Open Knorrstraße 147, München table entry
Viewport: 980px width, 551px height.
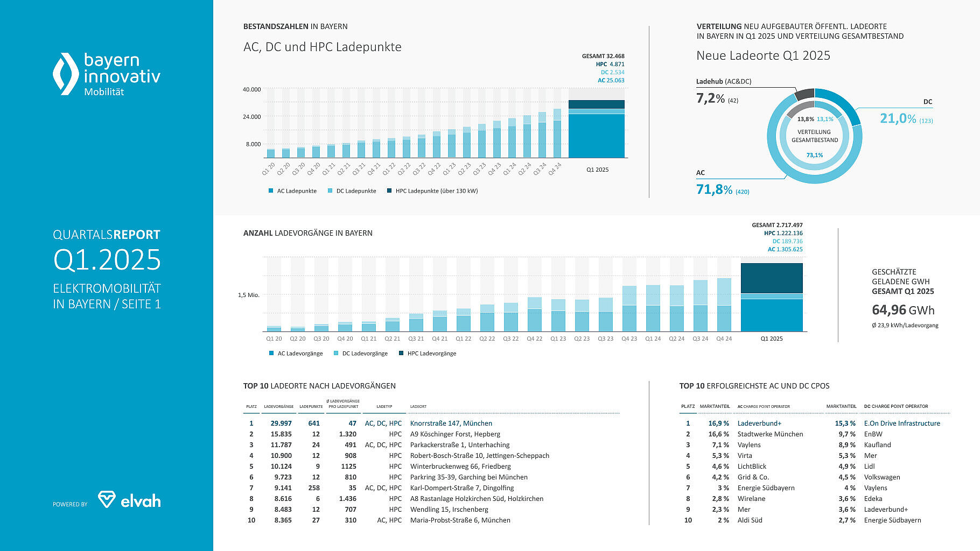[x=451, y=423]
